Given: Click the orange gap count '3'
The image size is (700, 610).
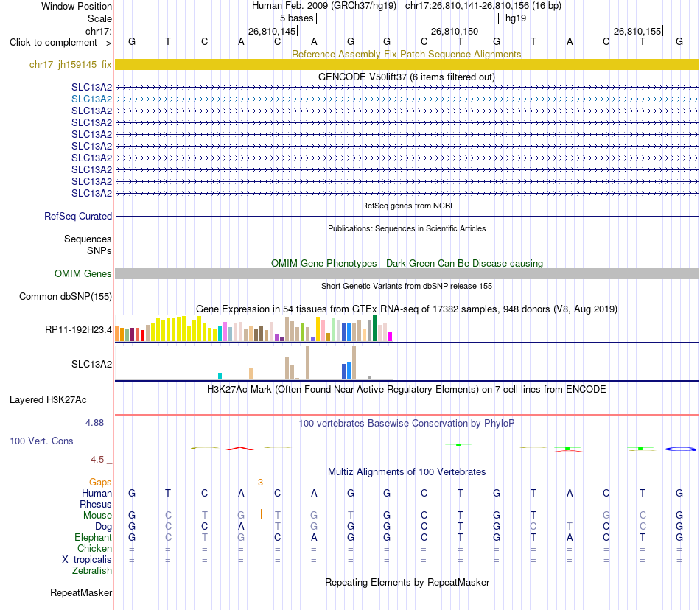Looking at the screenshot, I should click(260, 483).
